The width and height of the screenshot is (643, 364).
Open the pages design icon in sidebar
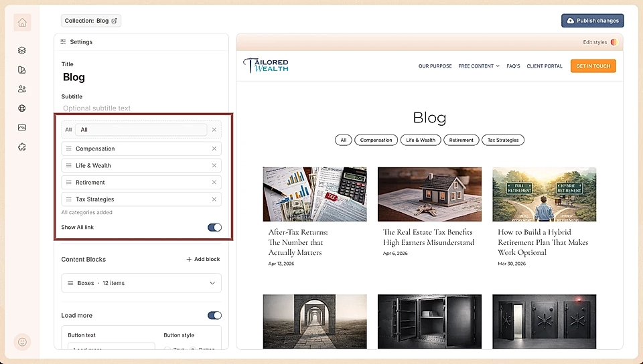tap(22, 70)
